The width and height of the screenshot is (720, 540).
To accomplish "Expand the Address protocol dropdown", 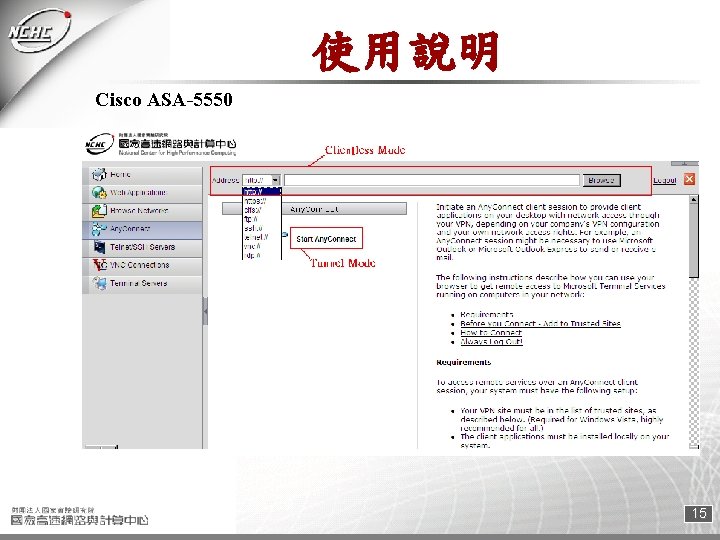I will click(x=275, y=180).
